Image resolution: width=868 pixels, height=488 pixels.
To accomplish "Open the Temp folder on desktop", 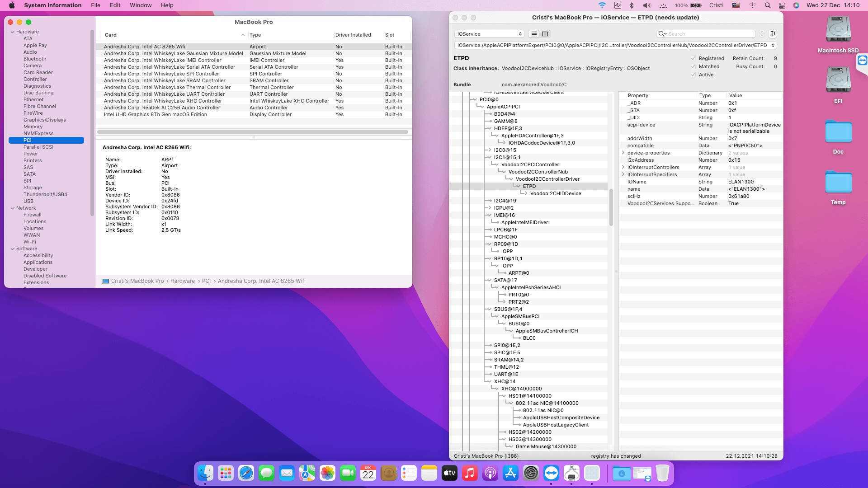I will point(838,182).
